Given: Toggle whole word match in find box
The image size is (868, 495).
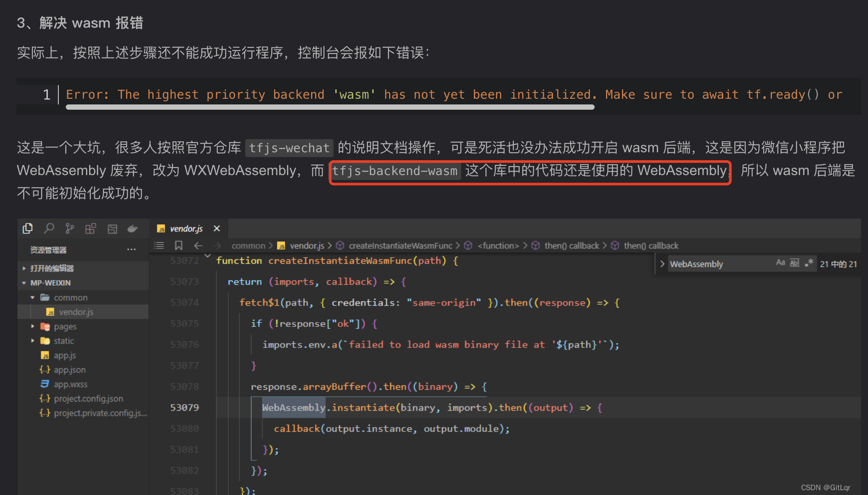Looking at the screenshot, I should pyautogui.click(x=794, y=263).
